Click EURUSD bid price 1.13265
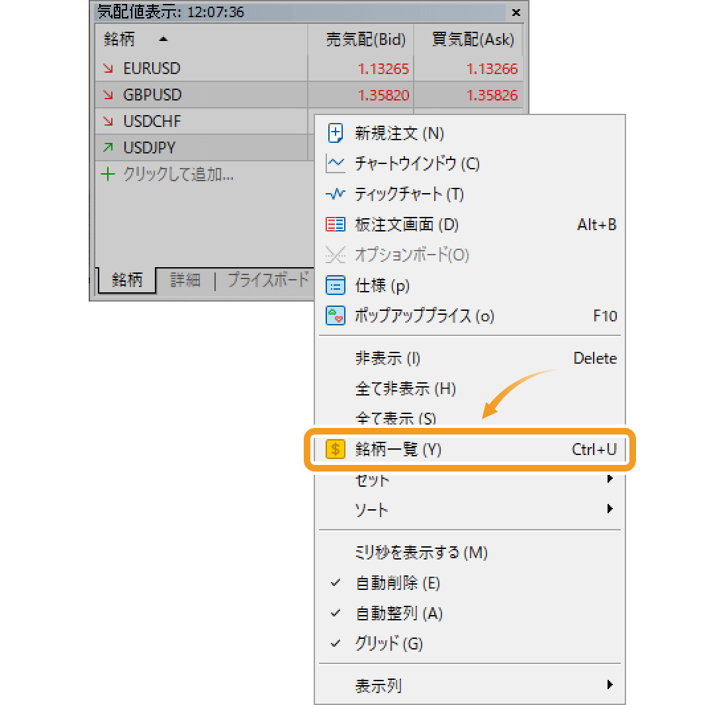 pyautogui.click(x=383, y=69)
